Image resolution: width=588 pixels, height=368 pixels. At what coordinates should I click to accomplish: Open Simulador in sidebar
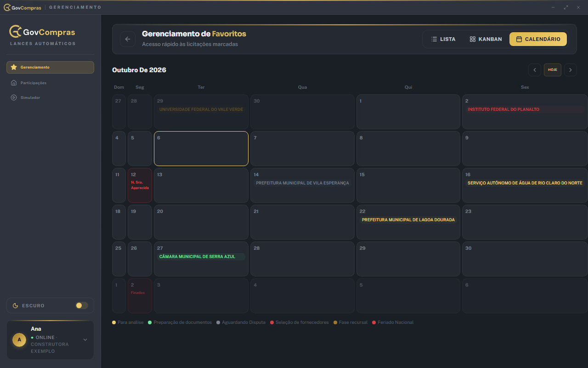tap(50, 98)
